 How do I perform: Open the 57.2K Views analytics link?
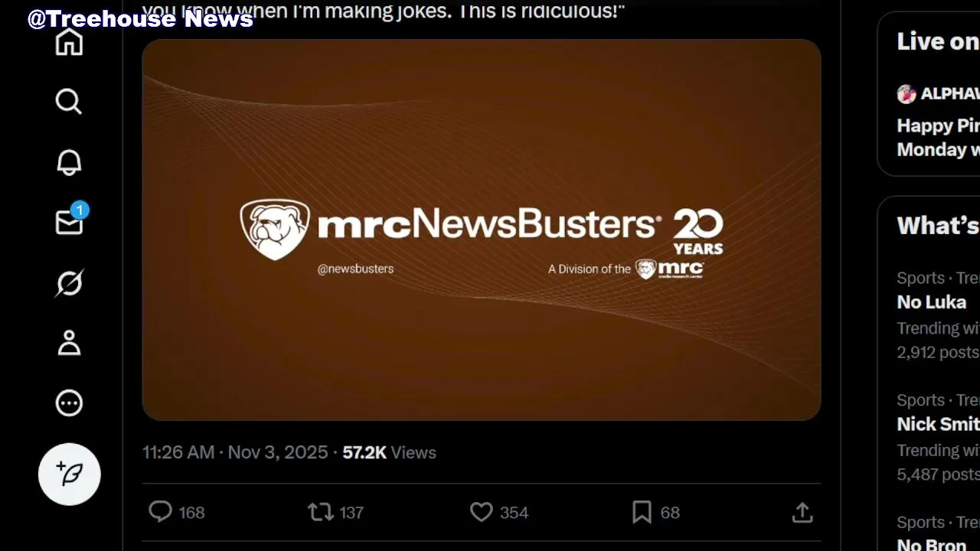point(389,452)
